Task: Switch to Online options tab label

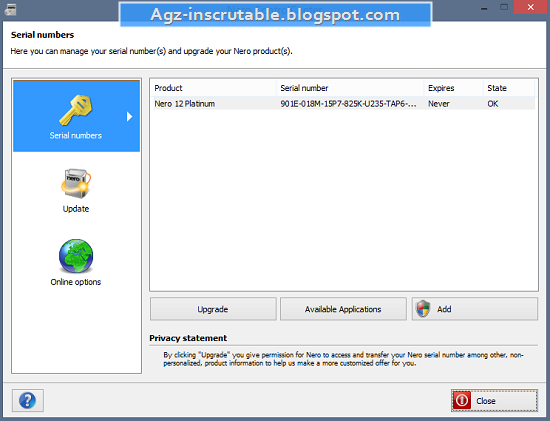Action: pos(76,282)
